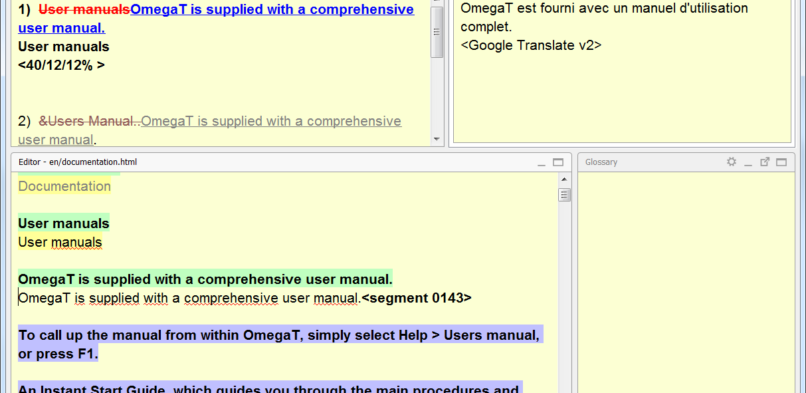Minimize the Editor pane
806x393 pixels.
pyautogui.click(x=541, y=163)
